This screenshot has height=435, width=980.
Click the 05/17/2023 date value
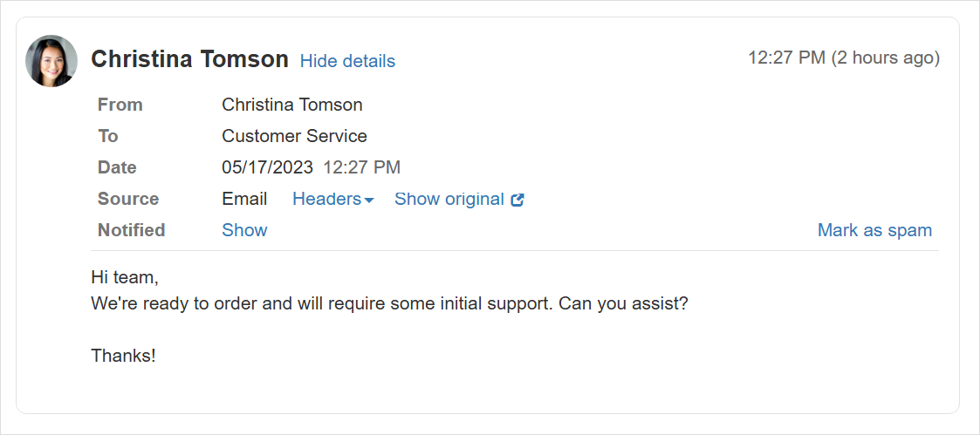(266, 167)
